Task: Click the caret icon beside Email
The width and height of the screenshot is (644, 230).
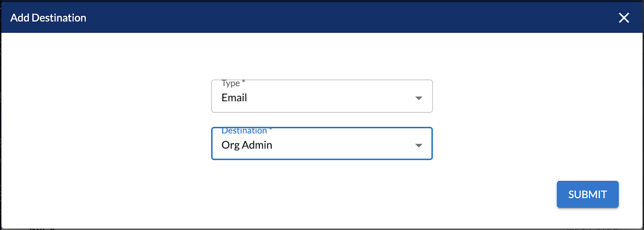Action: pyautogui.click(x=419, y=98)
